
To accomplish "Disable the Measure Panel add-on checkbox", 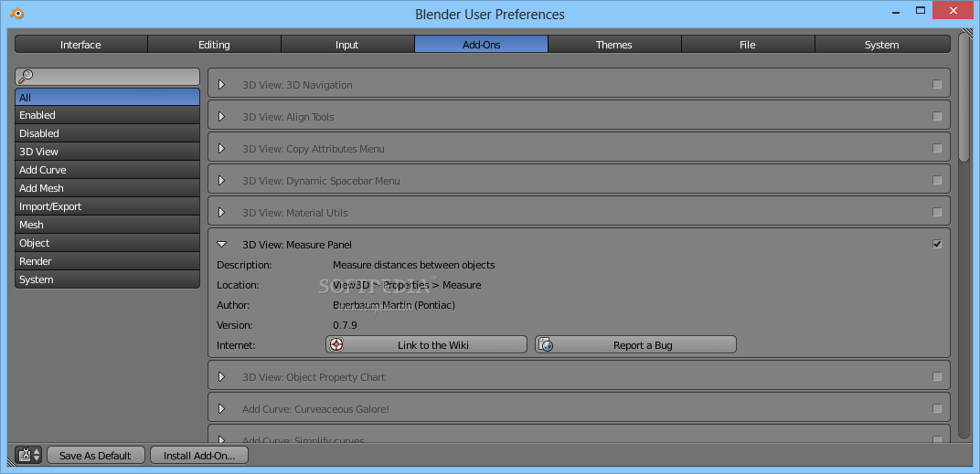I will pos(937,244).
